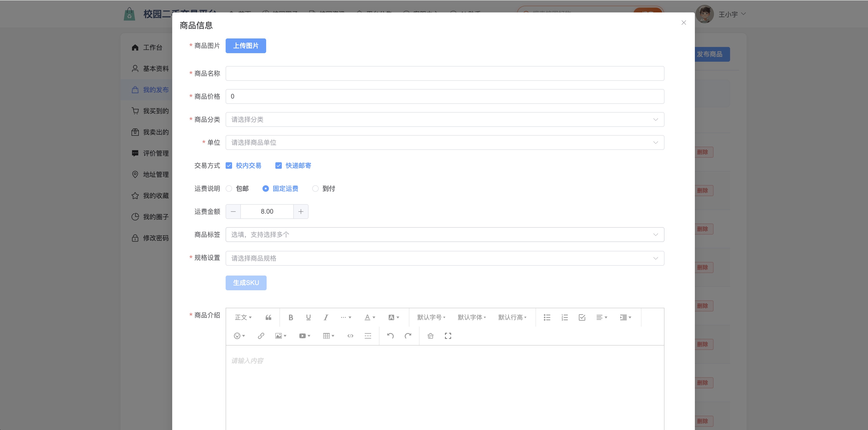
Task: Click into the 商品介绍 editor content area
Action: click(445, 388)
